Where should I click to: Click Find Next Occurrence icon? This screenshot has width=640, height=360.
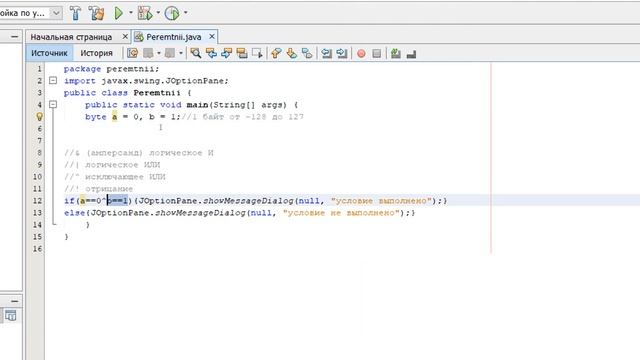point(227,53)
